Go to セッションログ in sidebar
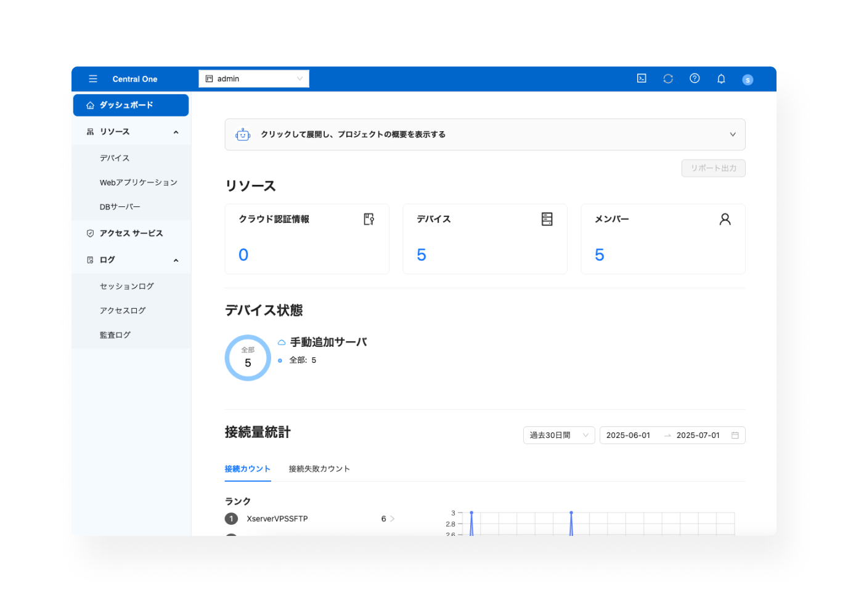This screenshot has width=848, height=616. [x=127, y=286]
